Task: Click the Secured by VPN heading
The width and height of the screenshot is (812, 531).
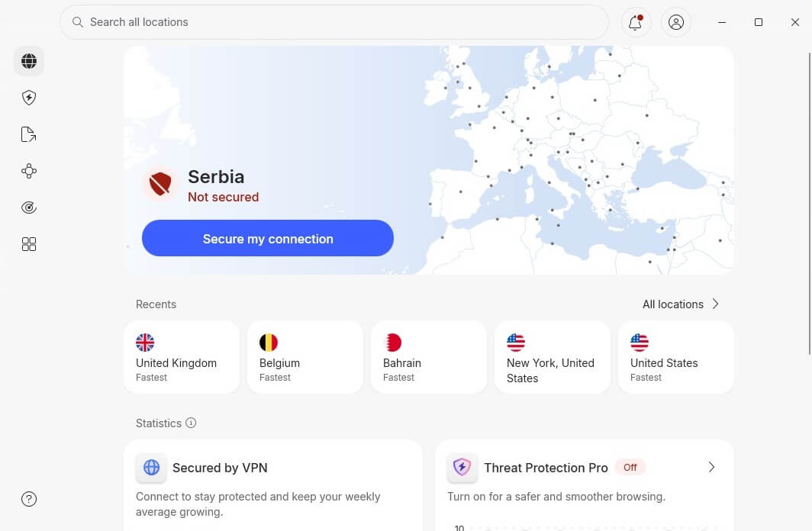Action: pos(220,468)
